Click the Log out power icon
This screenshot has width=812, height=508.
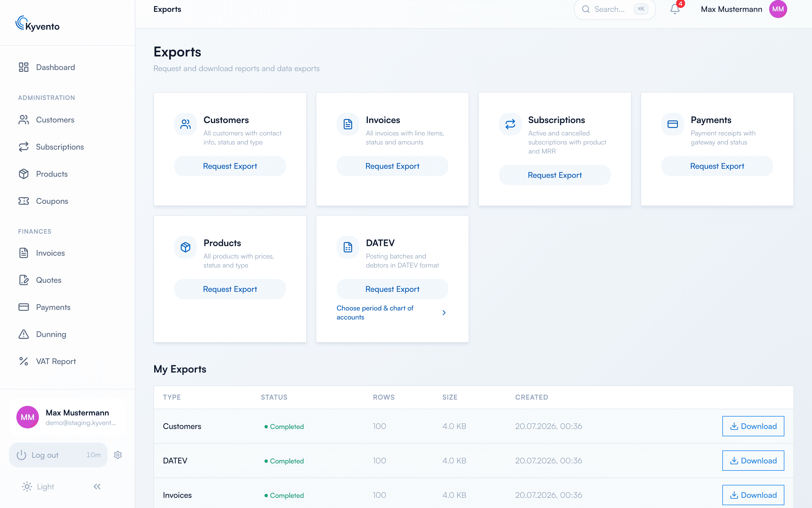point(21,455)
